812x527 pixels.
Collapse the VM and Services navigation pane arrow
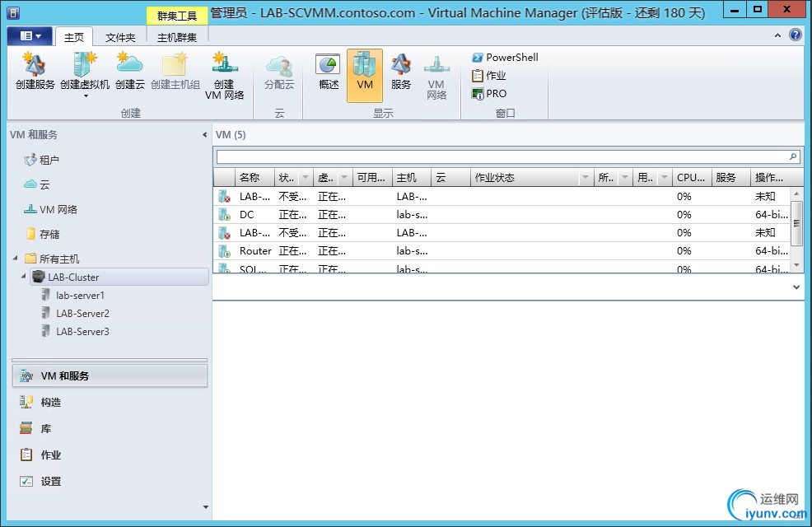[204, 135]
